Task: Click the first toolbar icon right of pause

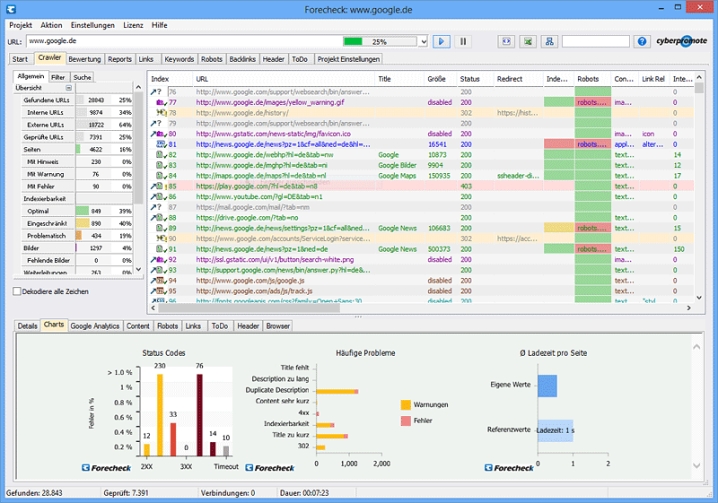Action: coord(506,41)
